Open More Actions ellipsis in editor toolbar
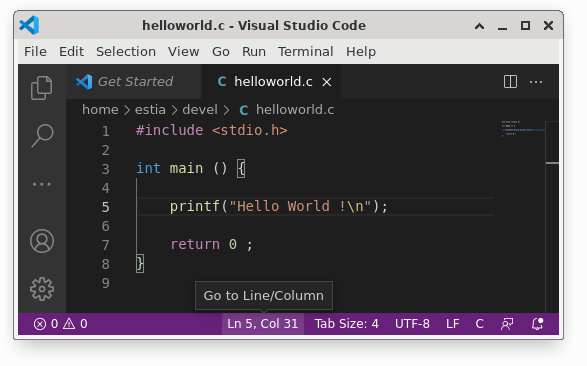587x366 pixels. pyautogui.click(x=536, y=82)
